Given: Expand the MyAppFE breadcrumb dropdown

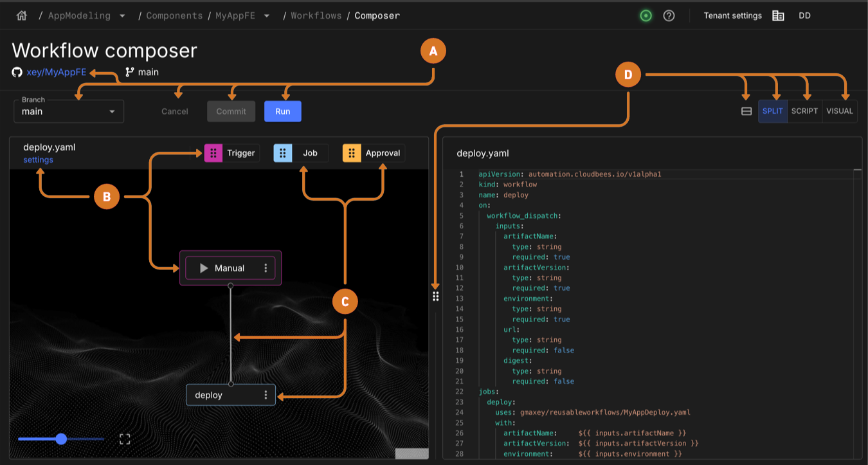Looking at the screenshot, I should click(266, 15).
